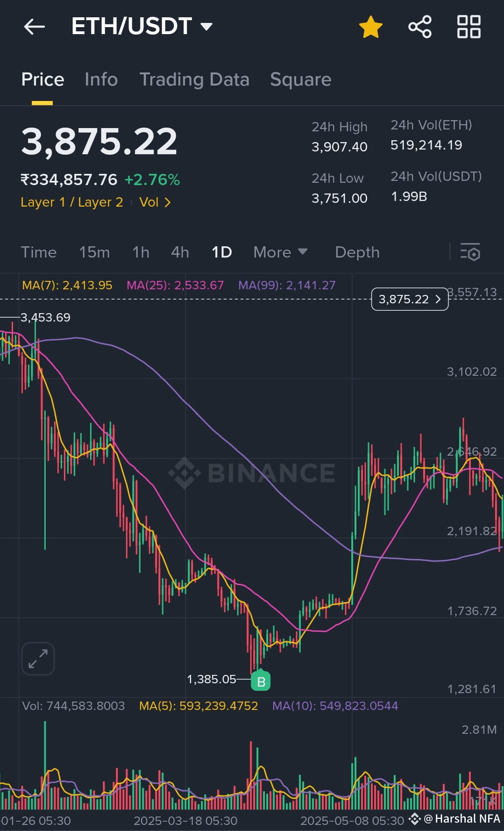This screenshot has width=504, height=831.
Task: Open the Layer 1 / Layer 2 category link
Action: pos(72,202)
